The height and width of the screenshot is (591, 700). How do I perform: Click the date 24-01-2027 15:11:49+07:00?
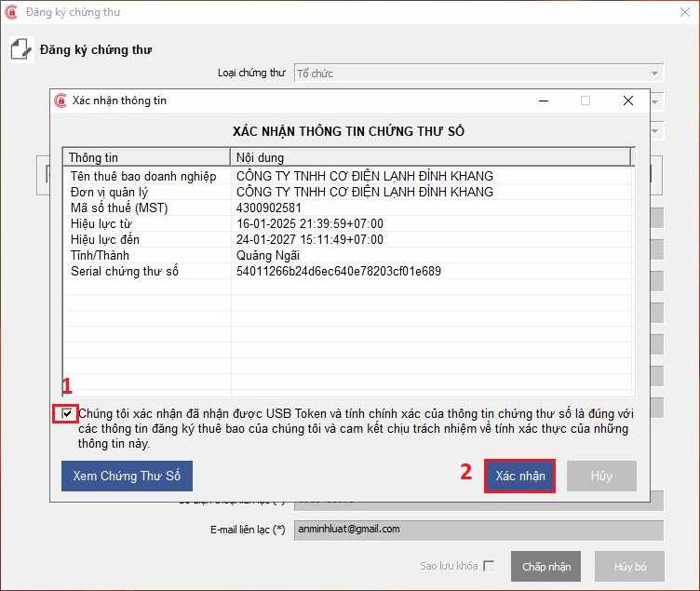point(310,240)
